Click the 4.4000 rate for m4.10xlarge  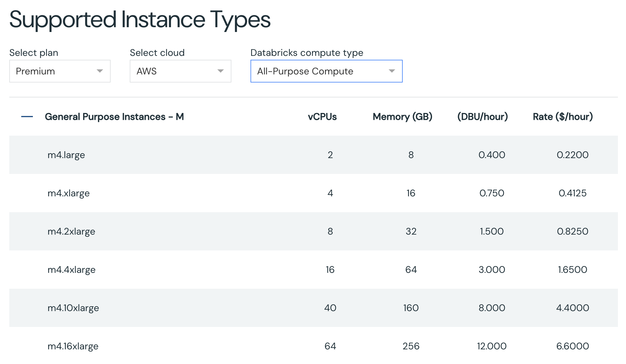click(x=572, y=308)
